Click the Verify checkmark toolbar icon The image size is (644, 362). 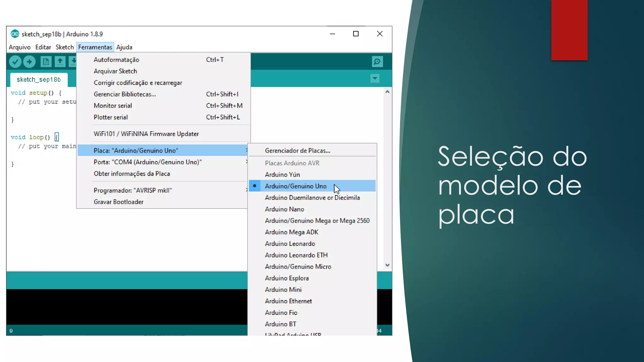click(15, 62)
